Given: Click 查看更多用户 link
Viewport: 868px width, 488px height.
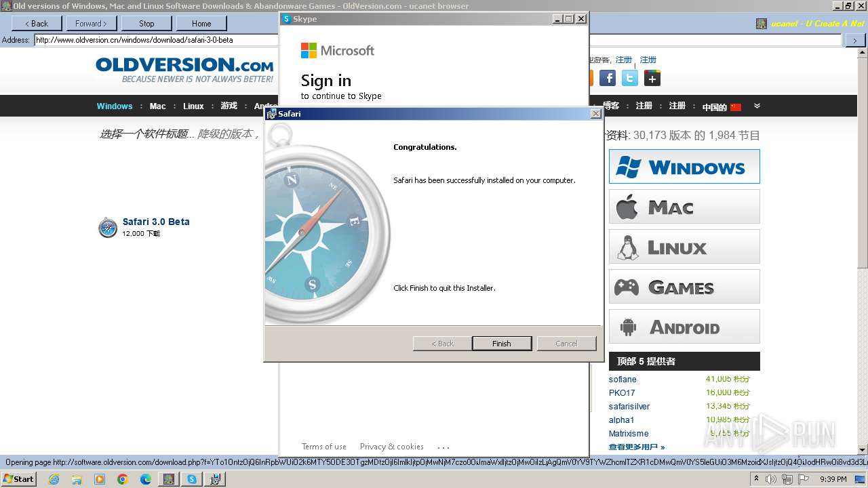Looking at the screenshot, I should tap(637, 447).
